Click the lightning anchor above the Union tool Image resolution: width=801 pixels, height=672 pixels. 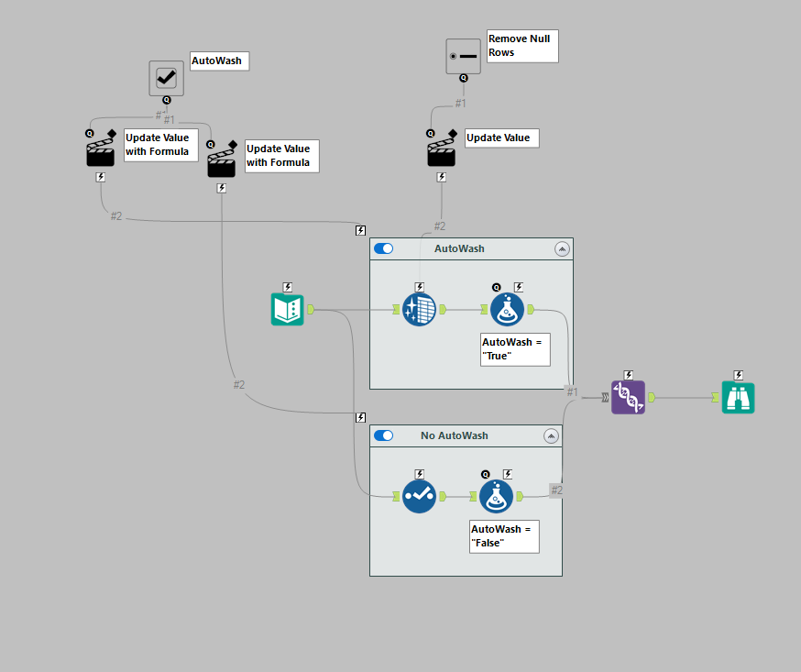tap(628, 374)
